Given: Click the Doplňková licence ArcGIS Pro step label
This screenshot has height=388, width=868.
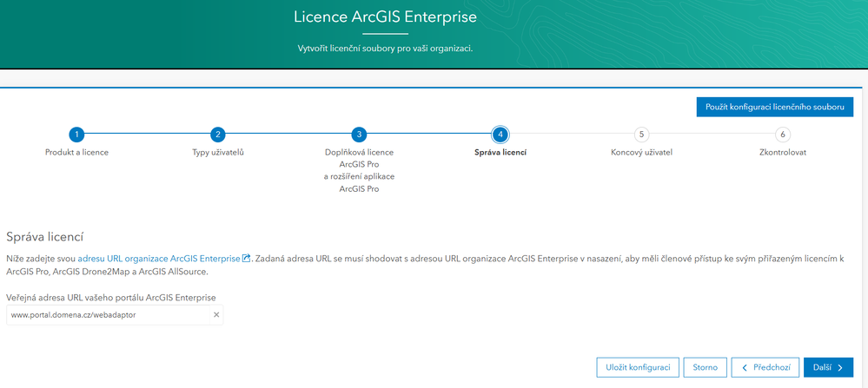Looking at the screenshot, I should point(359,171).
